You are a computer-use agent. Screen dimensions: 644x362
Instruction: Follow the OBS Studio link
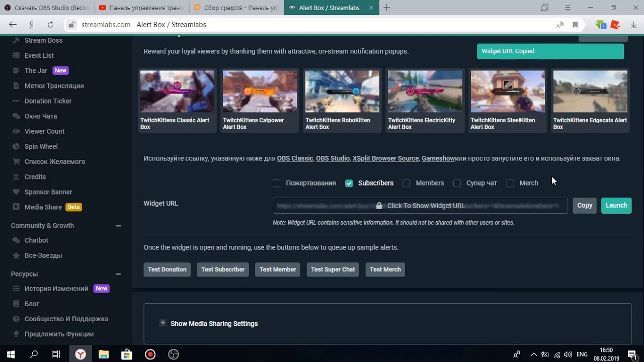333,158
